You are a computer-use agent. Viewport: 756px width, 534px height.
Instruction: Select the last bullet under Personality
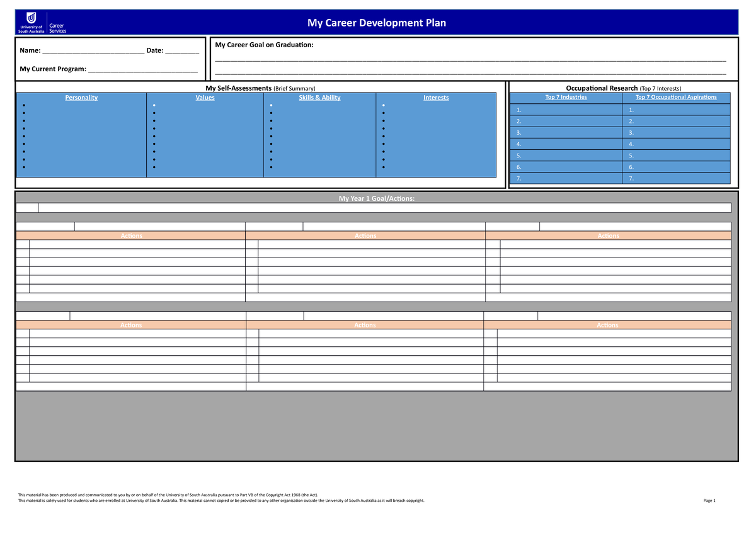tap(25, 168)
